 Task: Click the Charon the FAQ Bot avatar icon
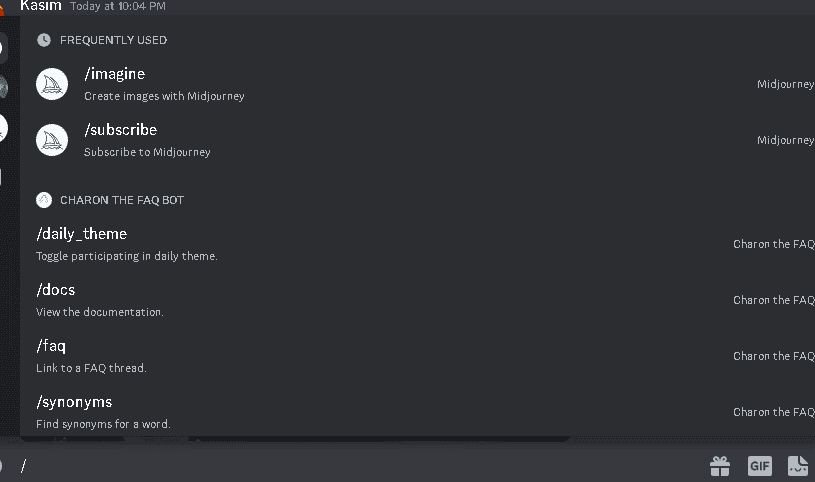coord(44,200)
